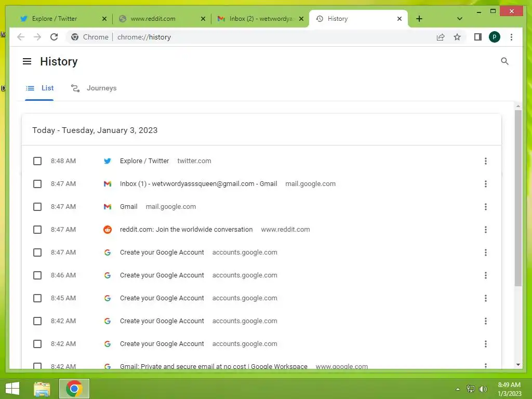Open reddit.com worldwide conversation link
The width and height of the screenshot is (532, 399).
187,229
